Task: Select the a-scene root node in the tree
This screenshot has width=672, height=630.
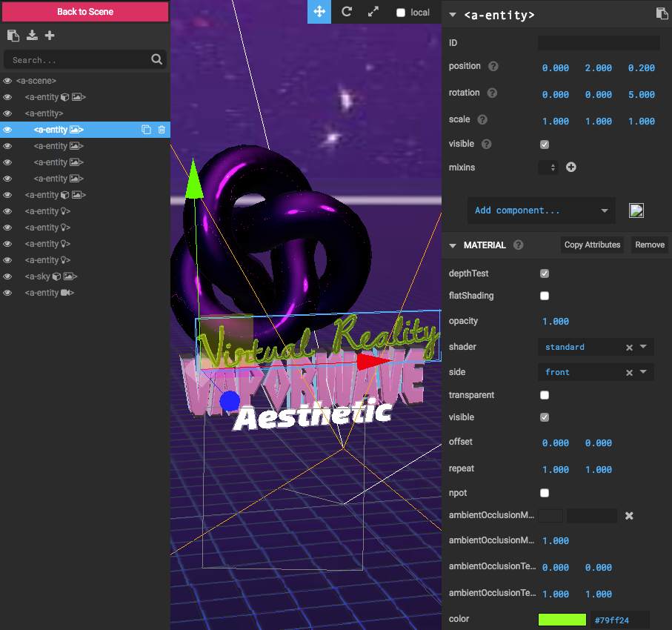Action: point(36,81)
